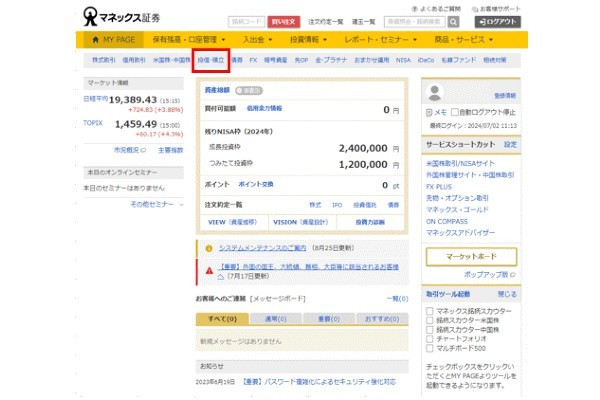
Task: Open よくあるご質問 help link
Action: click(436, 9)
